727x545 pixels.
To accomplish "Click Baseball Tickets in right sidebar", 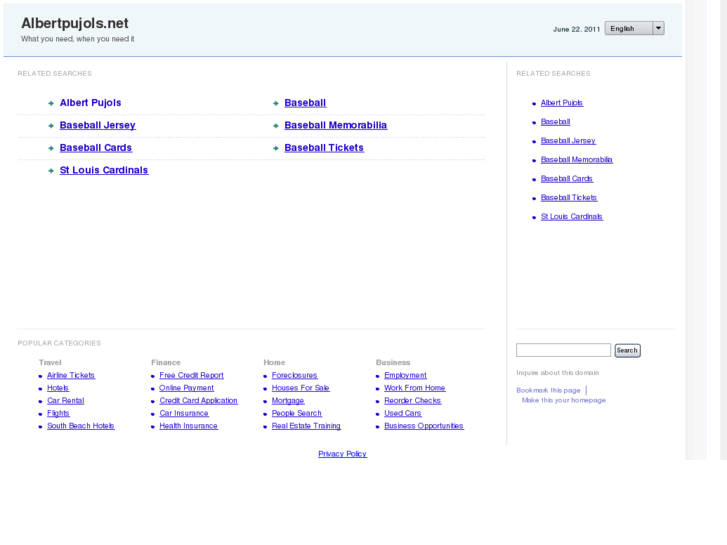I will coord(569,198).
